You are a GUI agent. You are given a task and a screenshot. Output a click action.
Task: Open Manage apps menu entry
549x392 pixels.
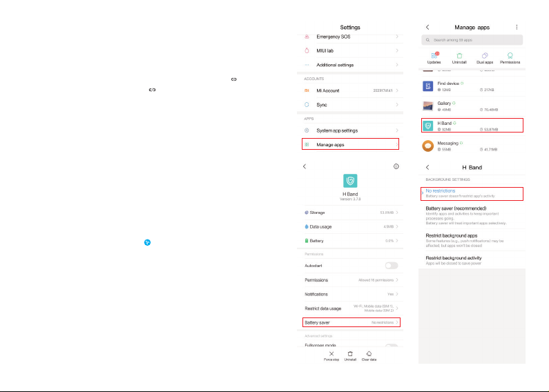coord(350,144)
